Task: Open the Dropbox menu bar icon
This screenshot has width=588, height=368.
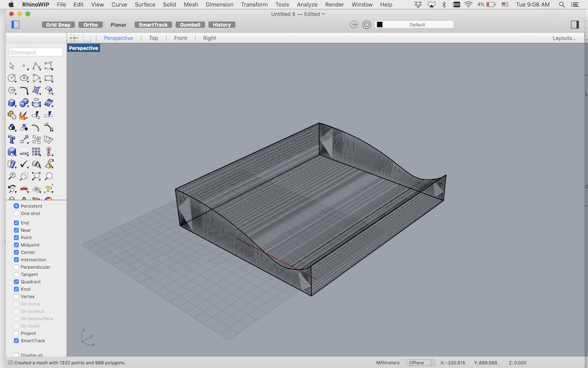Action: click(418, 5)
